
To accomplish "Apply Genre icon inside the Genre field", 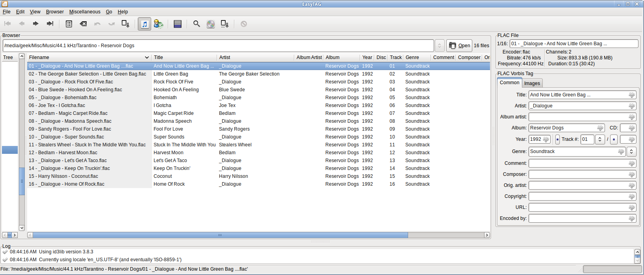I will (x=621, y=151).
